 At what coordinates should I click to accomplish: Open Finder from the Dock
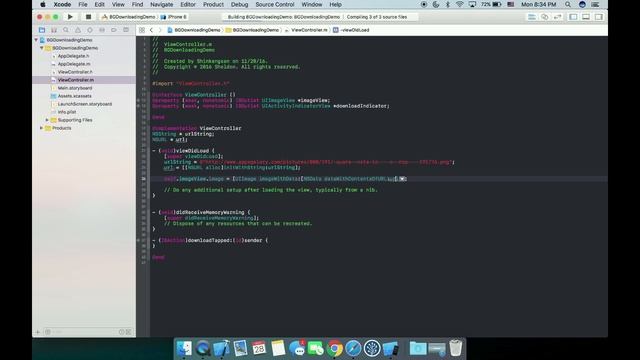tap(184, 349)
